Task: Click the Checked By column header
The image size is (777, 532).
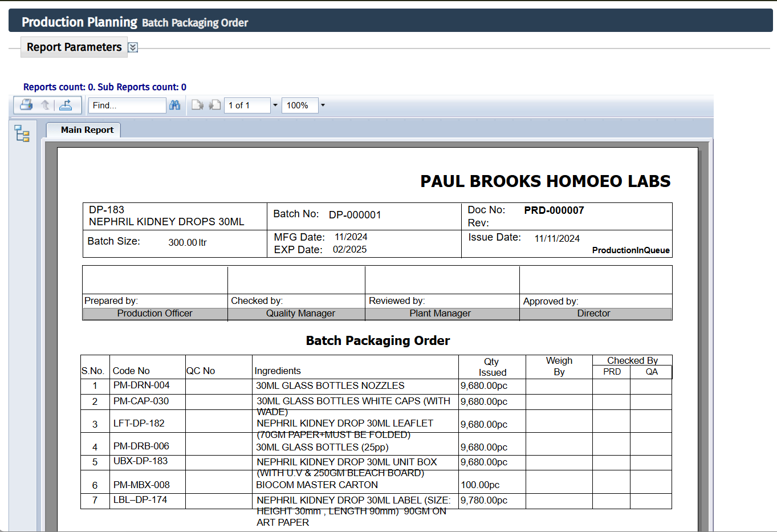Action: click(632, 361)
